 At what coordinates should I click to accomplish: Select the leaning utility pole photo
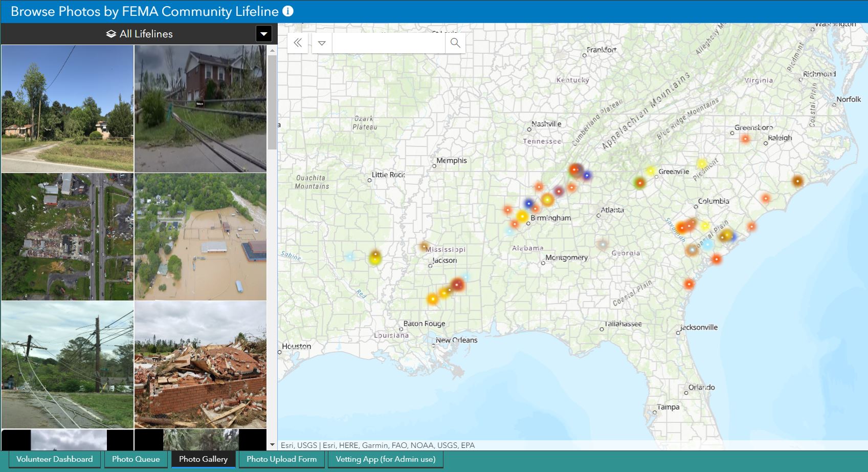[68, 364]
